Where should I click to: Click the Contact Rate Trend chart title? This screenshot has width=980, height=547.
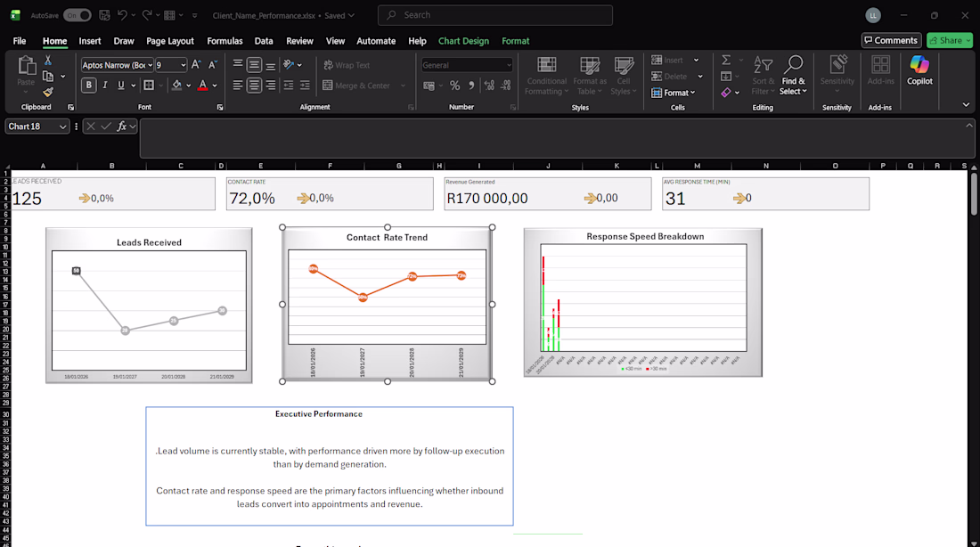pyautogui.click(x=387, y=238)
